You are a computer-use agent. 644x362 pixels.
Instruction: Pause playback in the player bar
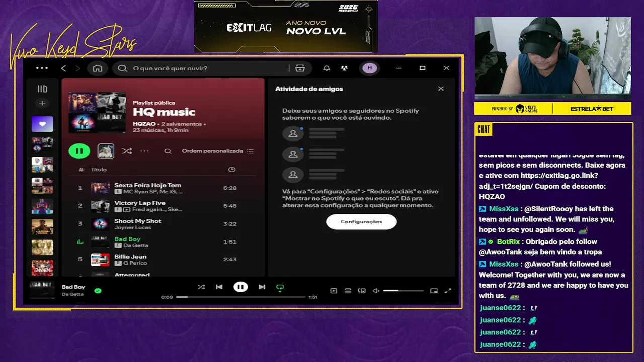point(240,287)
